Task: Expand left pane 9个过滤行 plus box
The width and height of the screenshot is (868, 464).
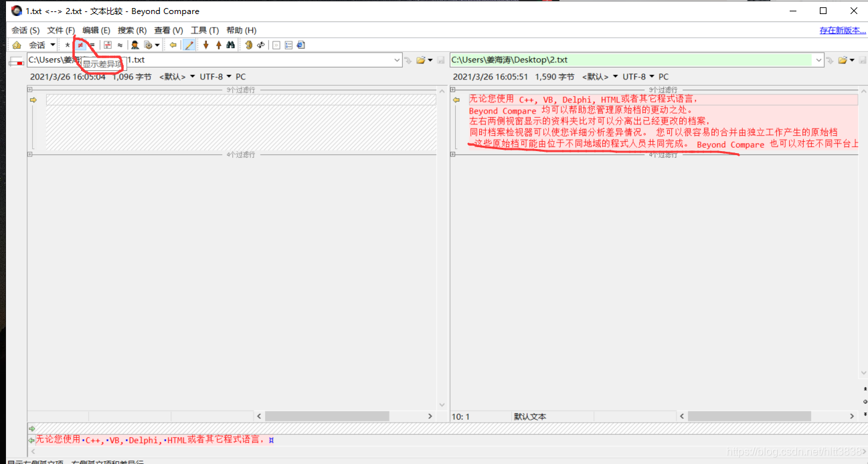Action: (30, 90)
